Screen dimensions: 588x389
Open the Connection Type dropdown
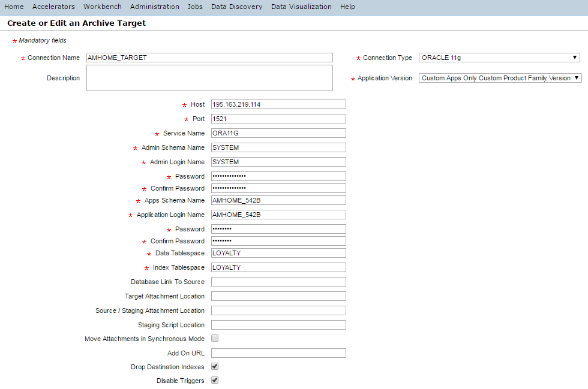[x=499, y=58]
